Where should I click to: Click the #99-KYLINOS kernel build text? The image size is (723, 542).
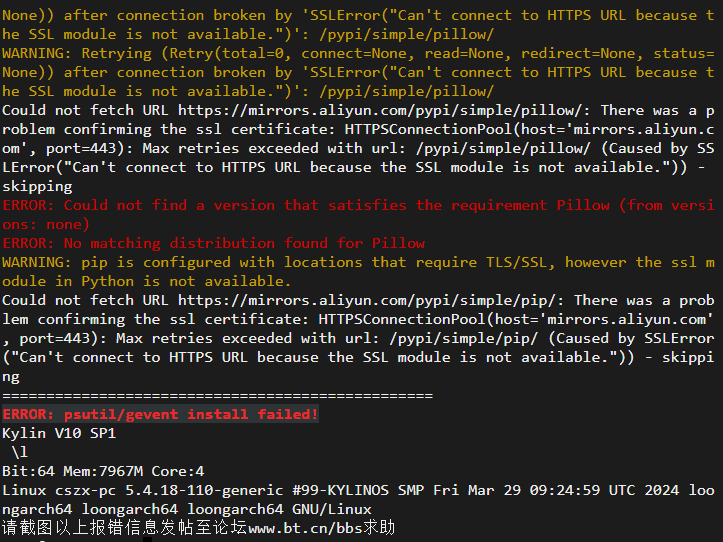tap(340, 490)
